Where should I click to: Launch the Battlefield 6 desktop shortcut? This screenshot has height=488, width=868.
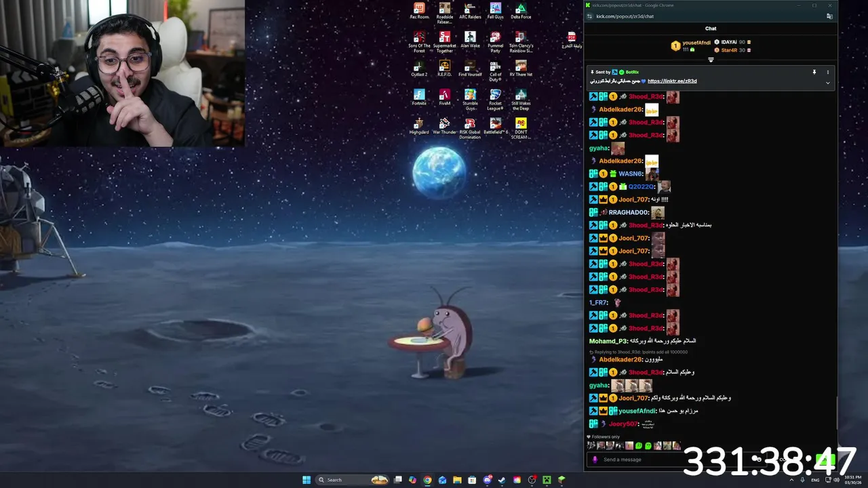pyautogui.click(x=496, y=125)
